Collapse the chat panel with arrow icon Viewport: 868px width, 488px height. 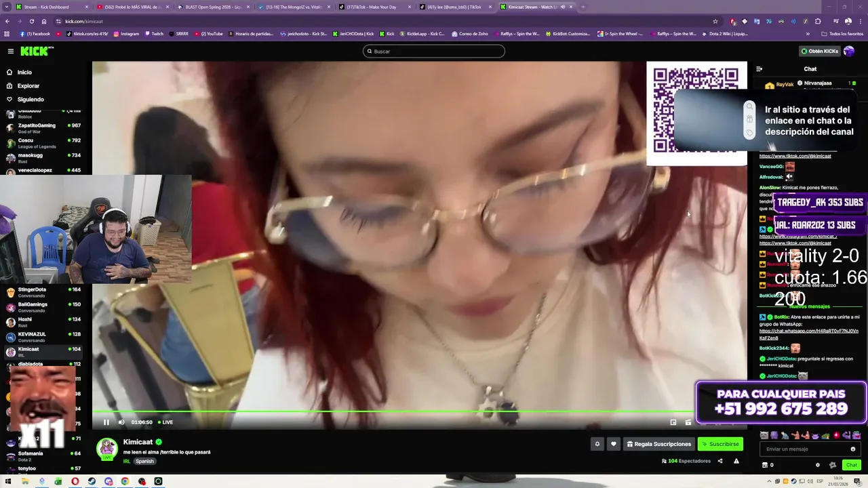759,68
